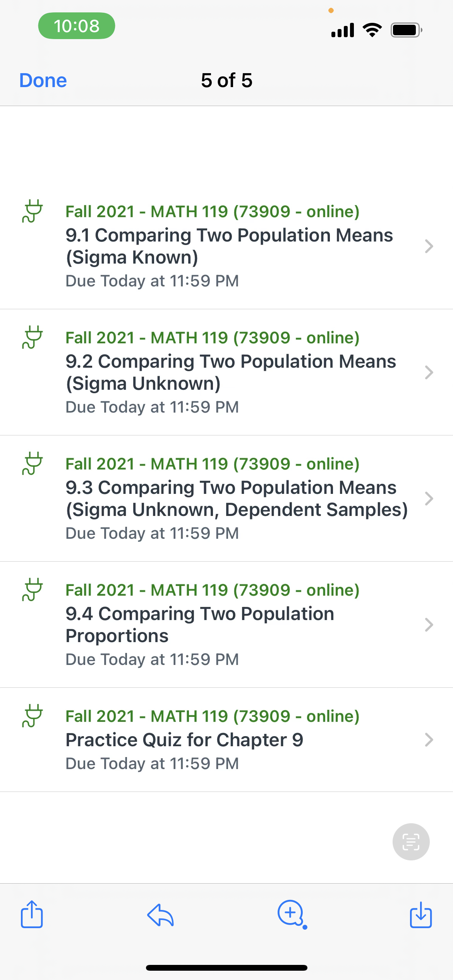Screen dimensions: 453x980
Task: Tap the reply arrow icon
Action: click(x=160, y=915)
